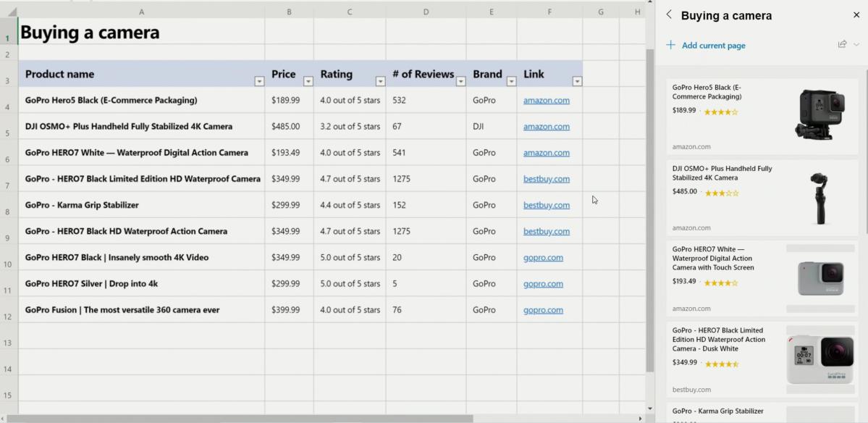
Task: Open the share icon in the collection panel
Action: click(x=842, y=44)
